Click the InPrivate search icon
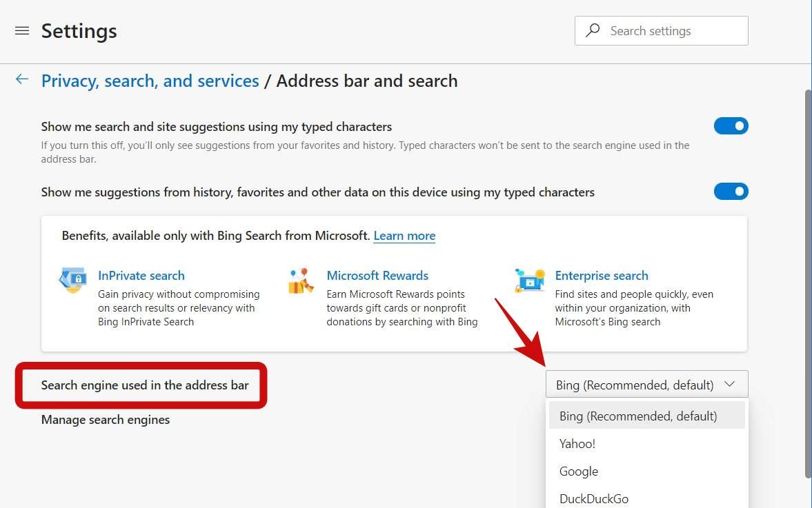 pyautogui.click(x=72, y=281)
